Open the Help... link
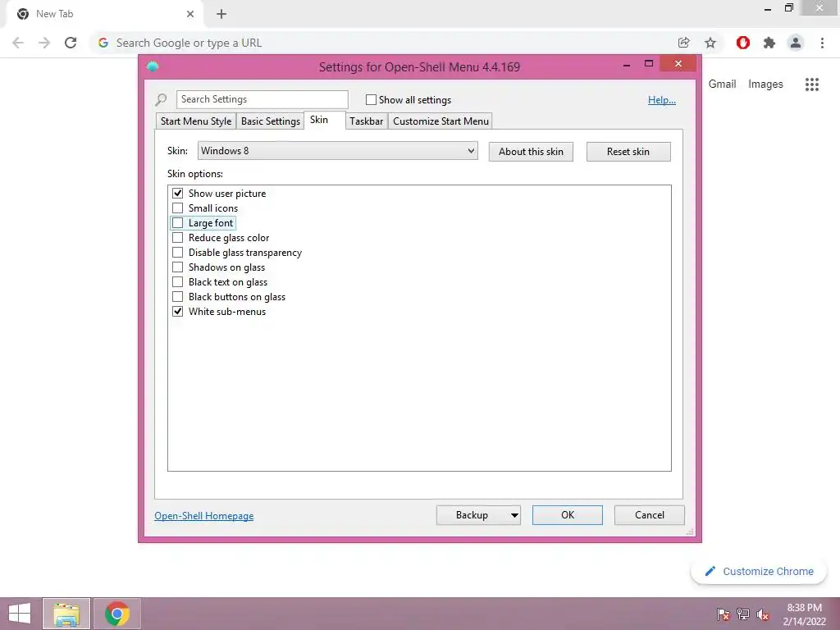Screen dimensions: 840x630 [x=662, y=100]
